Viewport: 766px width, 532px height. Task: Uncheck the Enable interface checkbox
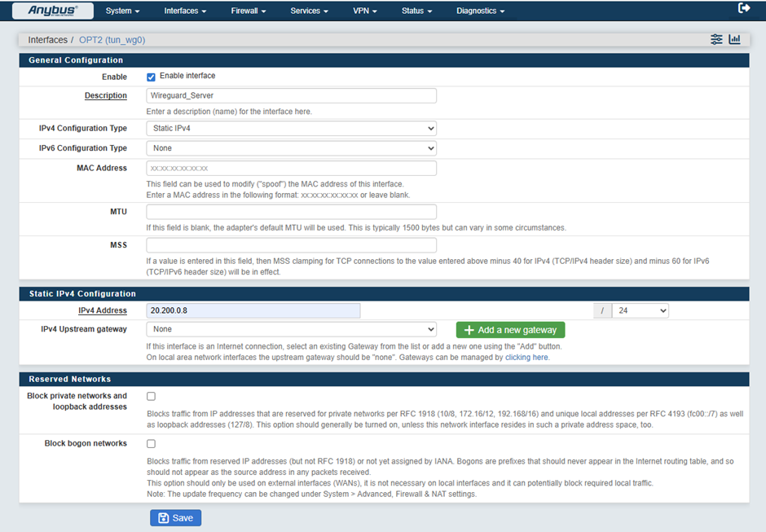[151, 77]
